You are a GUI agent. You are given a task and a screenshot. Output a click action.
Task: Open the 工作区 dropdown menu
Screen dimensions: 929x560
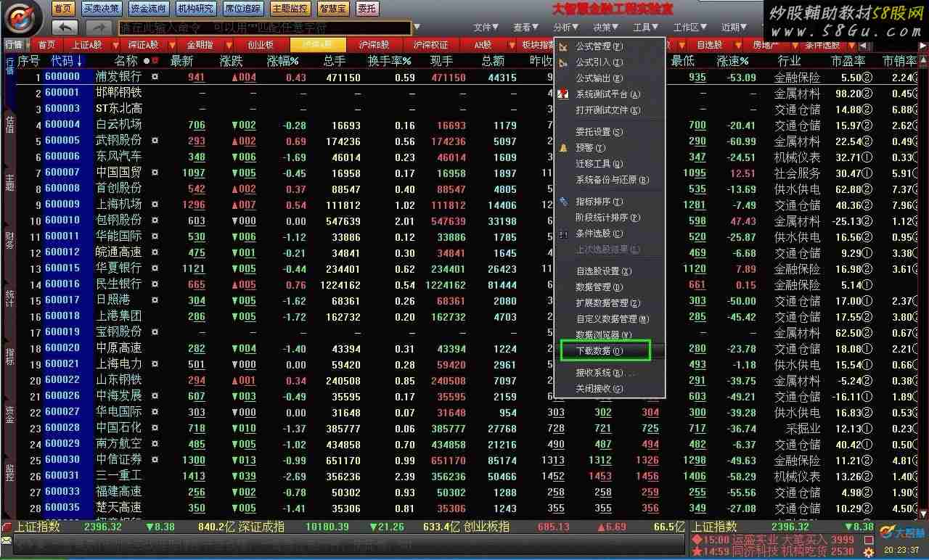[689, 28]
